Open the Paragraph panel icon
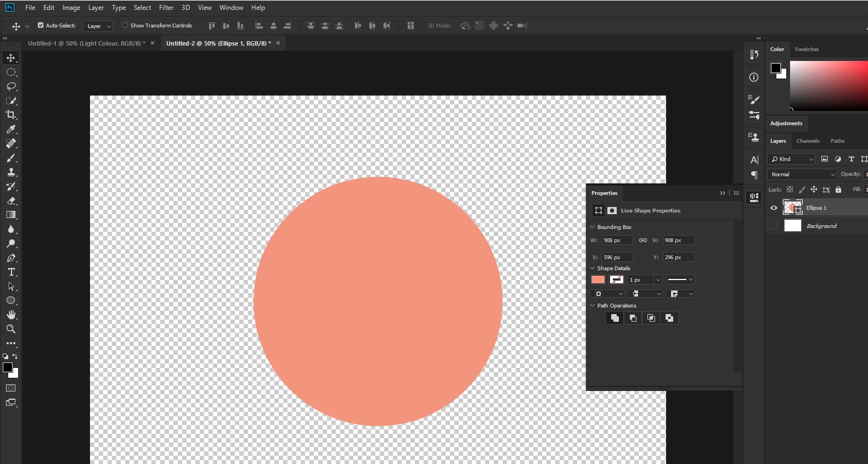This screenshot has height=464, width=868. pos(754,175)
